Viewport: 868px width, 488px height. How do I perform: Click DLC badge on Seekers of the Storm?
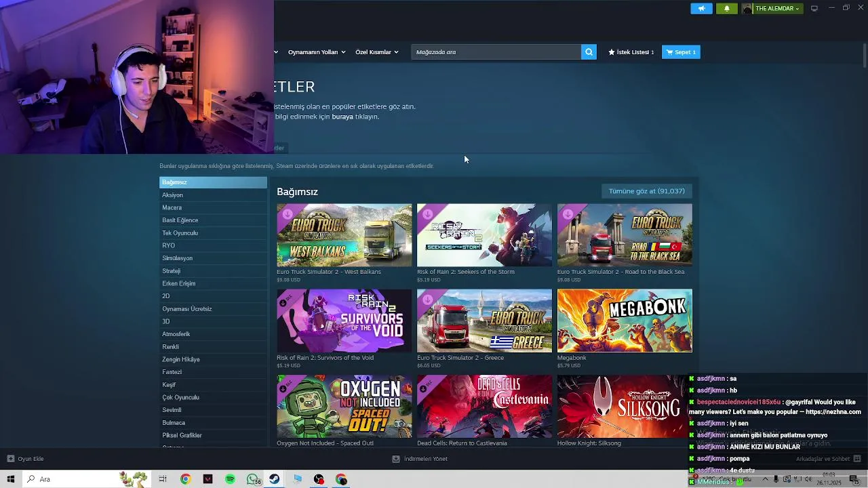[x=428, y=214]
